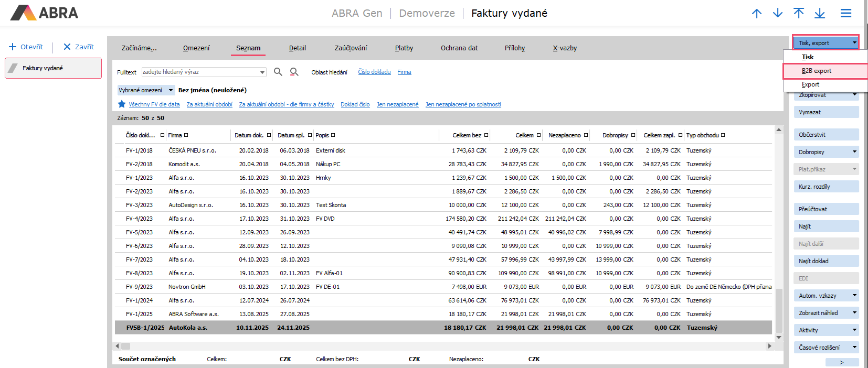
Task: Go to next record with down arrow
Action: tap(778, 14)
